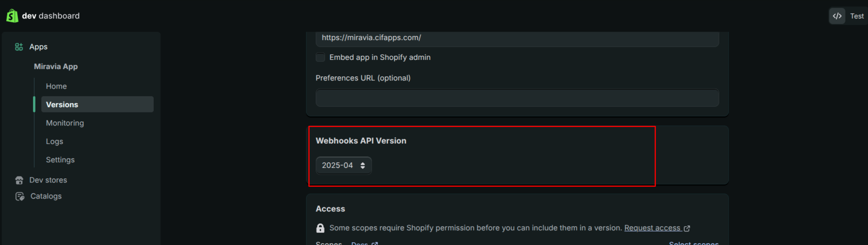Viewport: 868px width, 245px height.
Task: Click the Dev stores storefront icon
Action: (x=19, y=180)
